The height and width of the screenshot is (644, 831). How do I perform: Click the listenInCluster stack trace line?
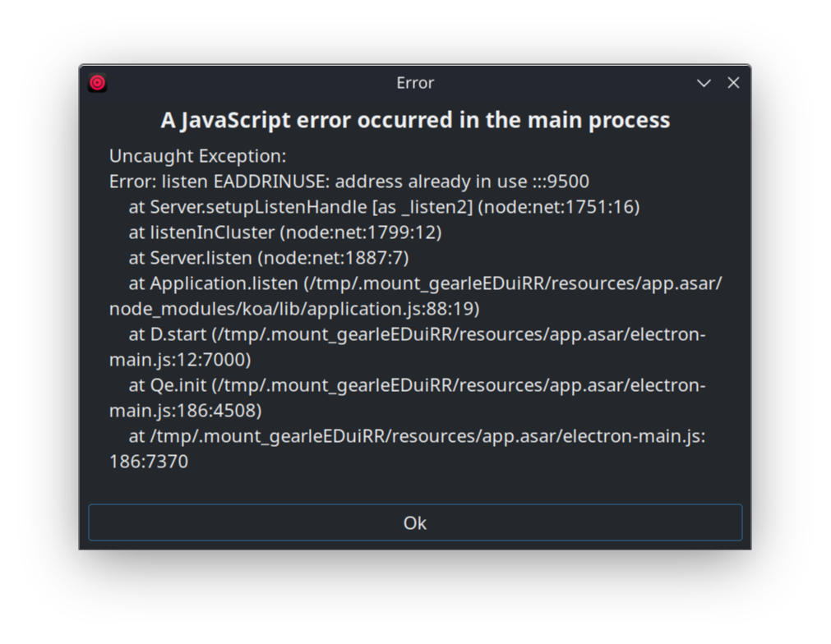pos(285,232)
